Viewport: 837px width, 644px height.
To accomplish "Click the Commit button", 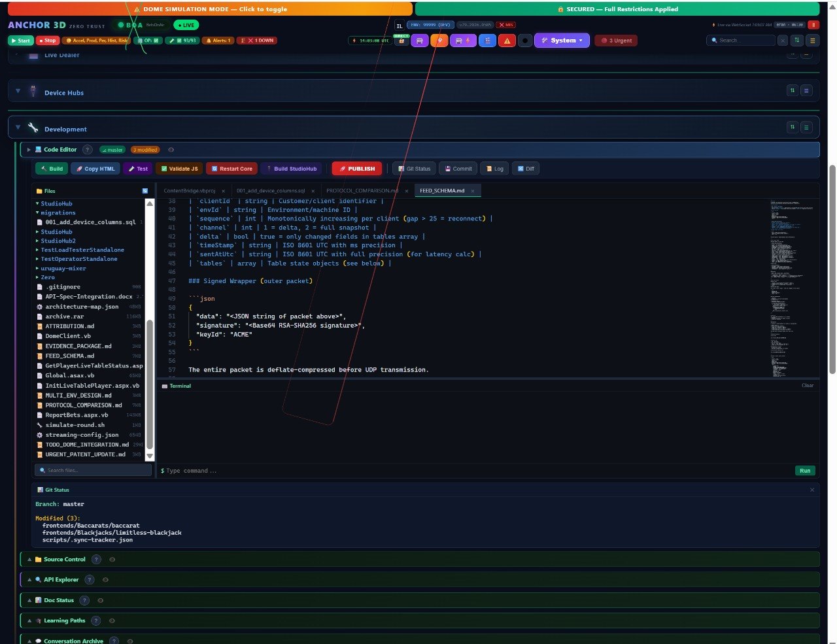I will (x=458, y=169).
